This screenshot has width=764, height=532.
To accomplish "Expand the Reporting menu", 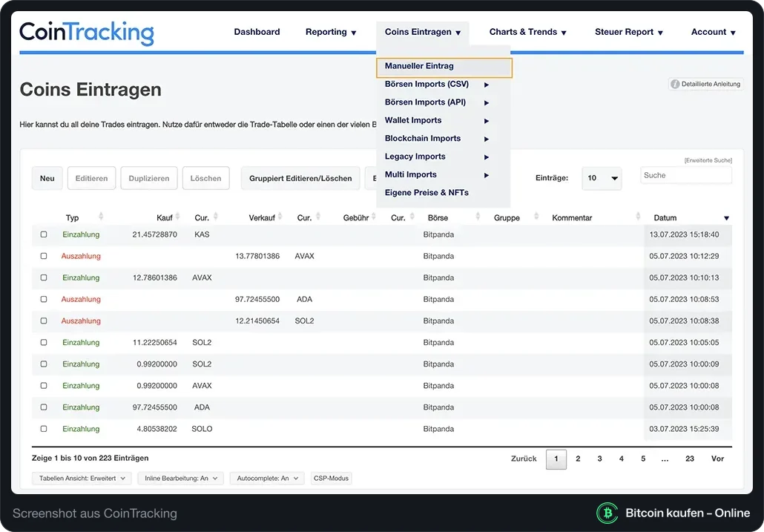I will pyautogui.click(x=332, y=32).
